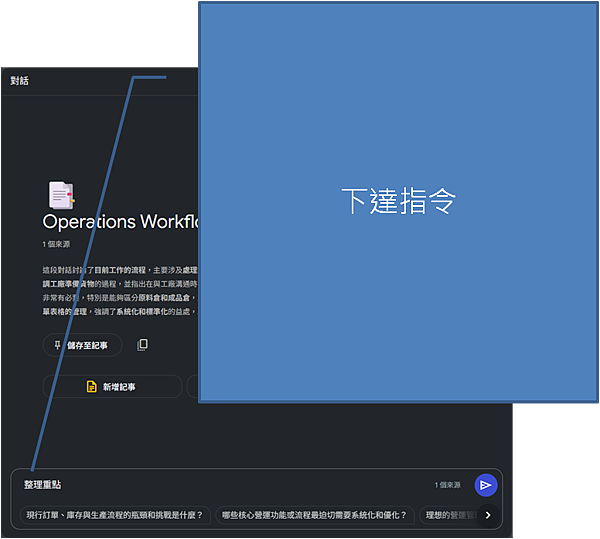Send the message with the blue arrow button
Viewport: 600px width, 539px height.
tap(486, 485)
